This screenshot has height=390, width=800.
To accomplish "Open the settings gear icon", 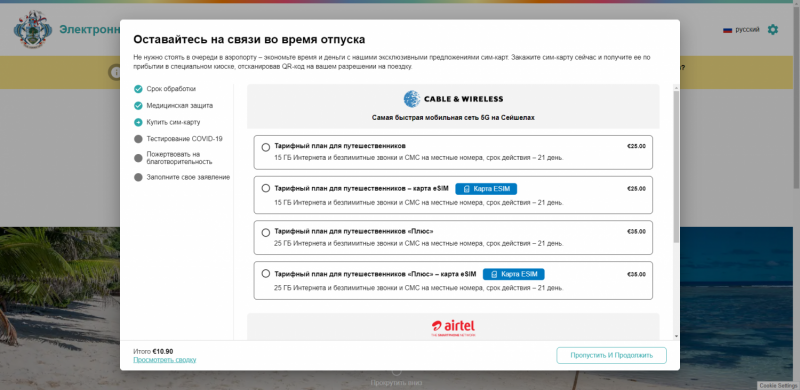I will 773,30.
